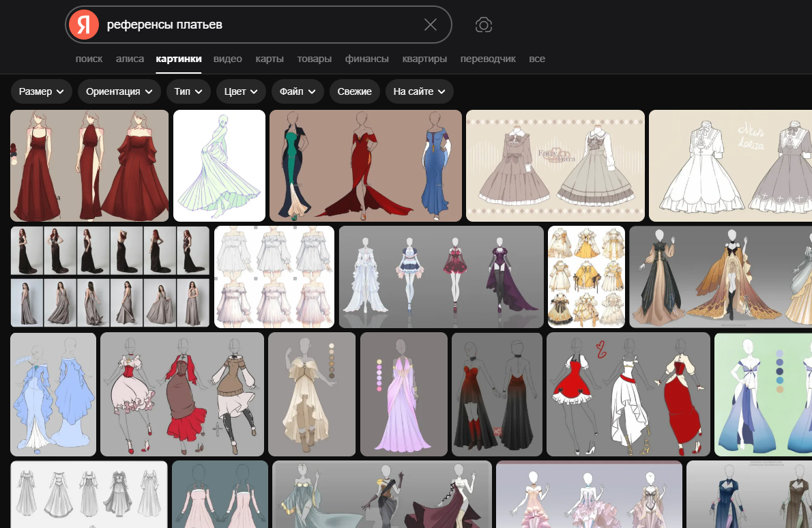This screenshot has width=812, height=528.
Task: Expand the "Тип" filter dropdown
Action: (189, 91)
